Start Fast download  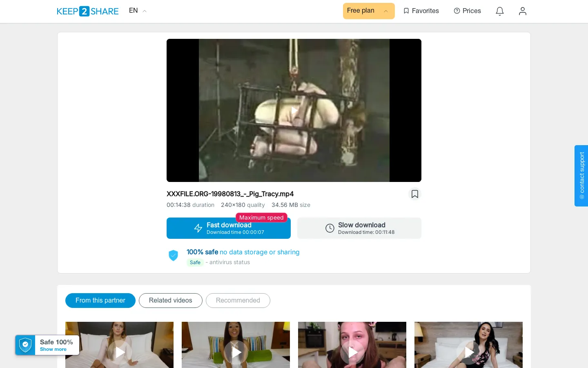(229, 228)
